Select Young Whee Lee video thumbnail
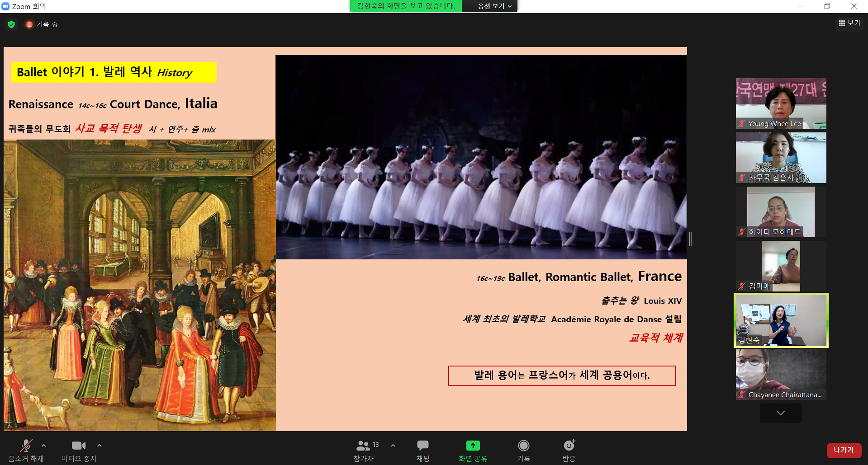The image size is (868, 465). (x=781, y=103)
